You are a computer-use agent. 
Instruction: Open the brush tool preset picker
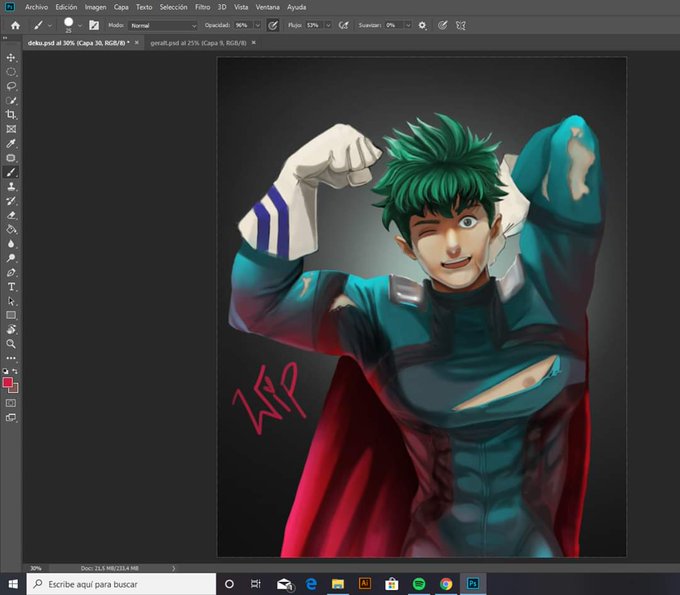[x=42, y=26]
